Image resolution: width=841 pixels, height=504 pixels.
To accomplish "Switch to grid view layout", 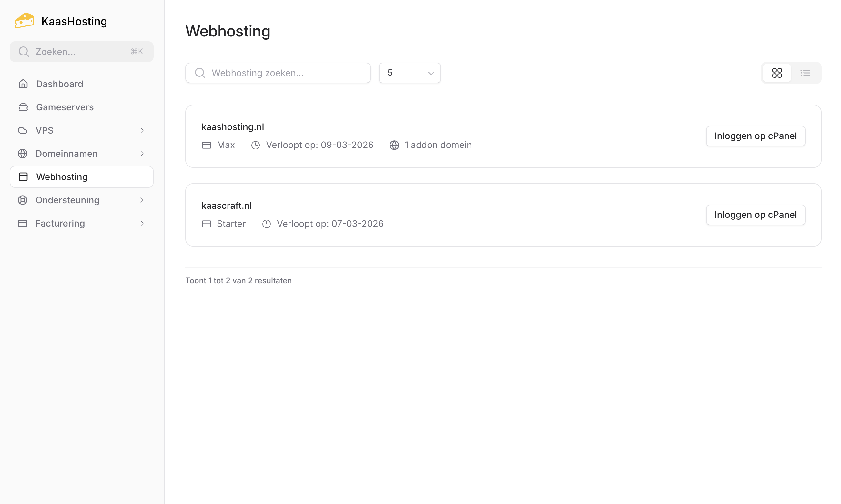I will tap(777, 73).
